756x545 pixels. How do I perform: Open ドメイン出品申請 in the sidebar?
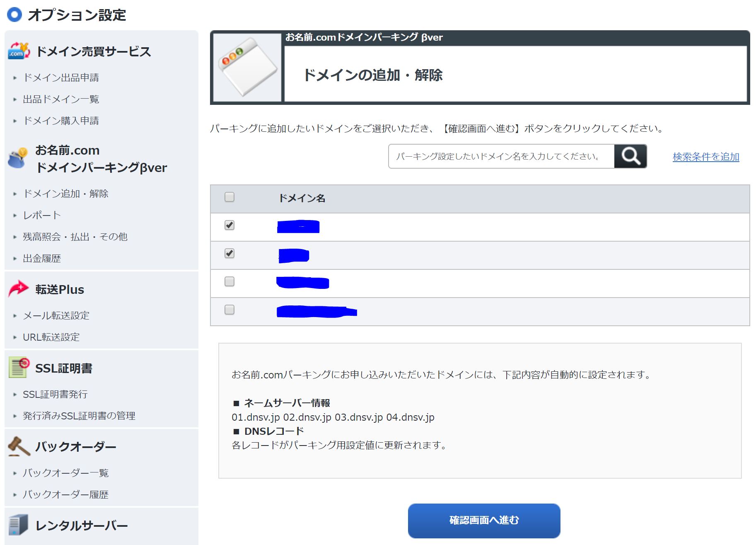pos(61,78)
